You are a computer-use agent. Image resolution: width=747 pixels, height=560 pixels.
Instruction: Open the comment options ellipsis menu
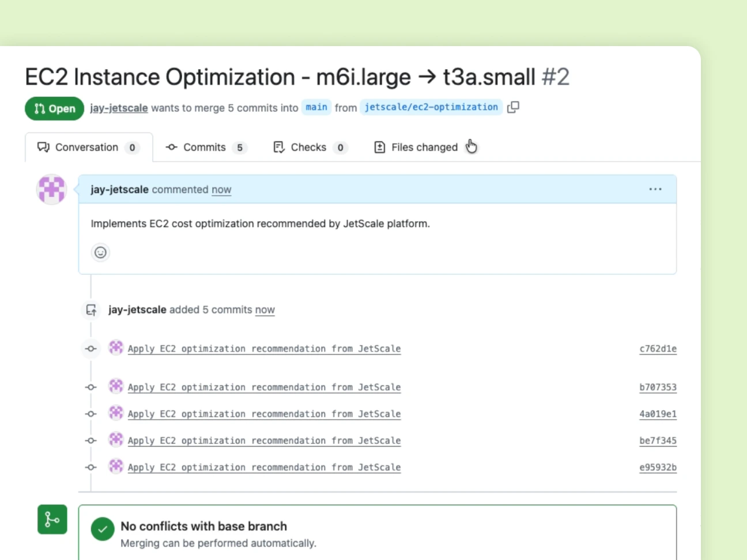pyautogui.click(x=655, y=189)
